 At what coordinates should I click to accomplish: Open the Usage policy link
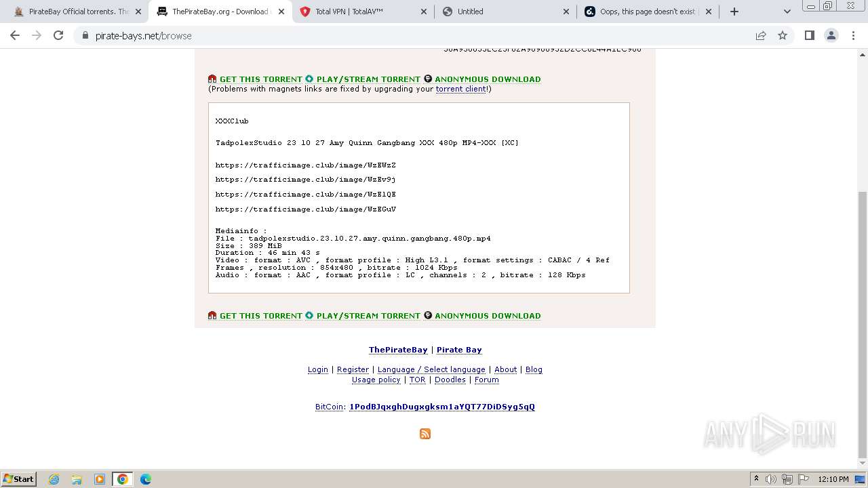click(x=376, y=380)
